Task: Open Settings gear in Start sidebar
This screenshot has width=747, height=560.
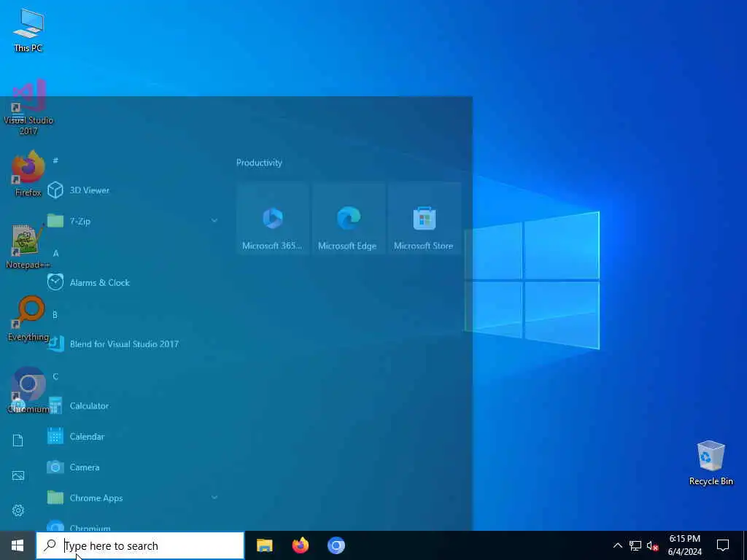Action: coord(18,510)
